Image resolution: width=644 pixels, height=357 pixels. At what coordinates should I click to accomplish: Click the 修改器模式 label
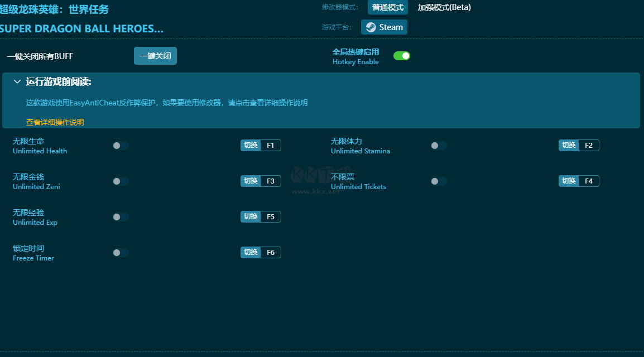click(x=340, y=7)
